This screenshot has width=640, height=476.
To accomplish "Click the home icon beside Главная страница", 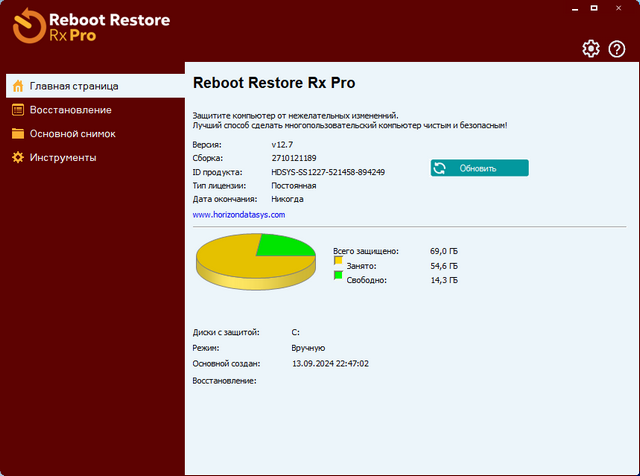I will [x=17, y=86].
